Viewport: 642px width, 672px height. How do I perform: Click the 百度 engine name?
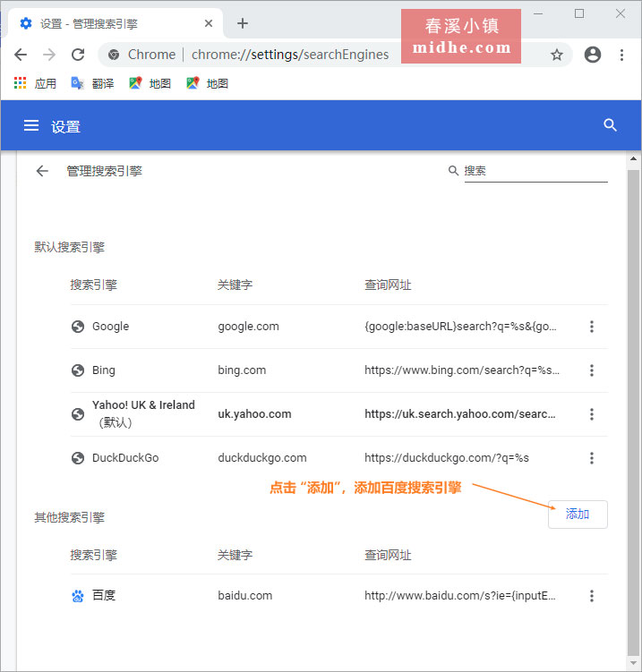104,596
